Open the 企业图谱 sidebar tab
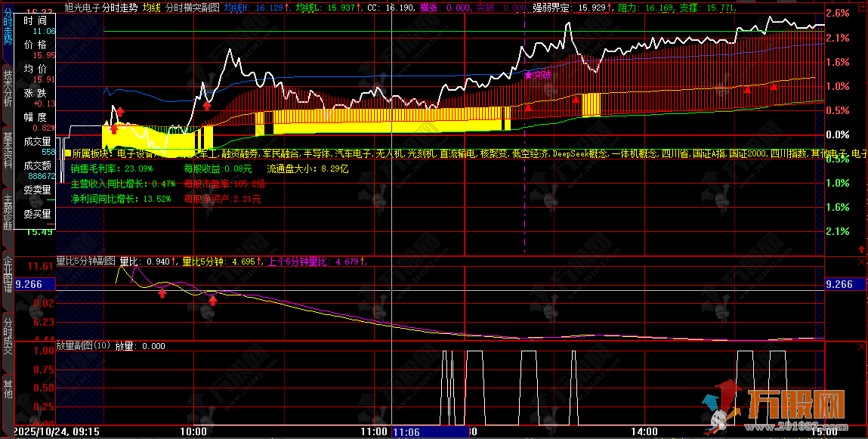This screenshot has height=439, width=868. [x=7, y=274]
